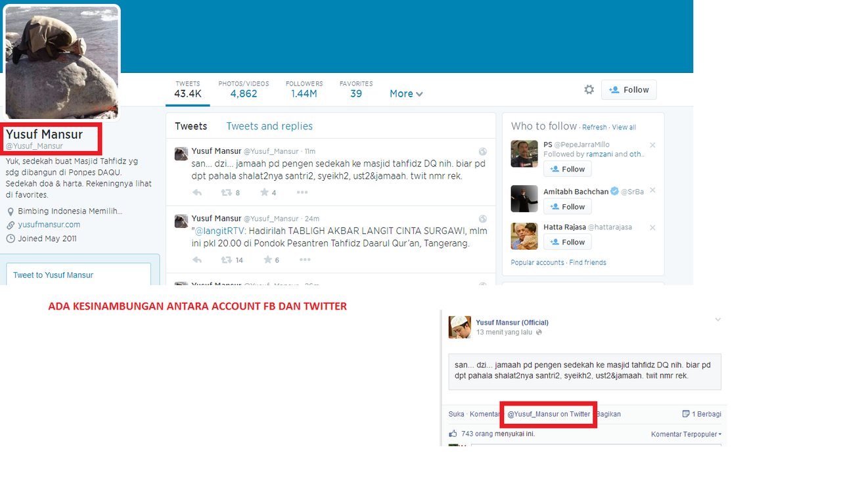Open Facebook post privacy globe icon
Screen dimensions: 841x504
pos(539,332)
